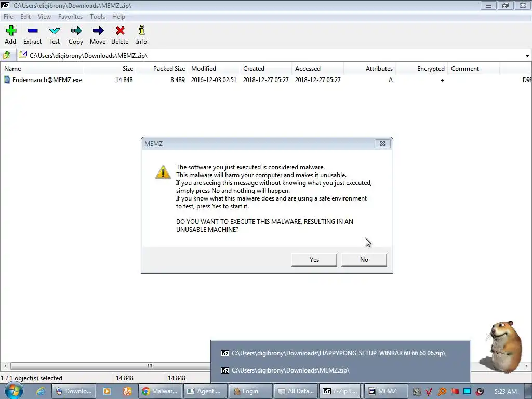Click the first gray tray icon

(417, 392)
